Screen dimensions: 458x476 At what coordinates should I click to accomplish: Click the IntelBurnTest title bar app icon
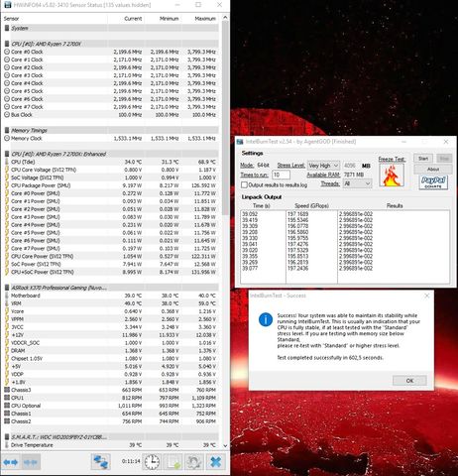click(x=240, y=142)
